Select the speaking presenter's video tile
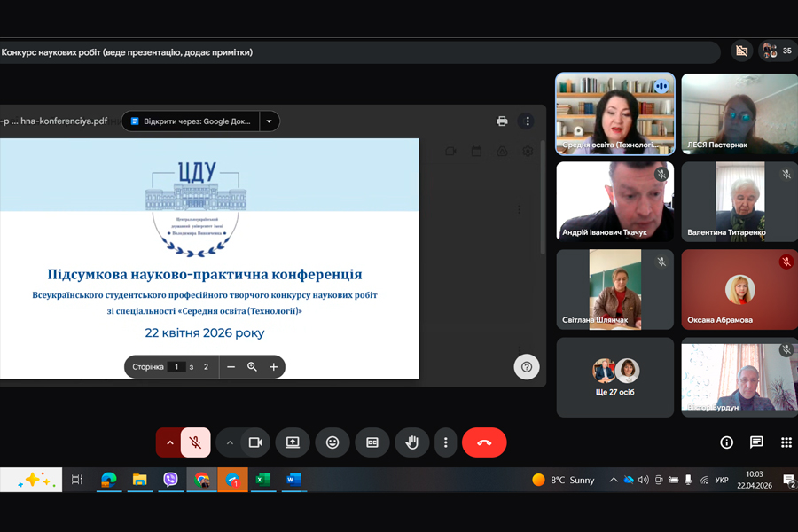798x532 pixels. click(615, 113)
